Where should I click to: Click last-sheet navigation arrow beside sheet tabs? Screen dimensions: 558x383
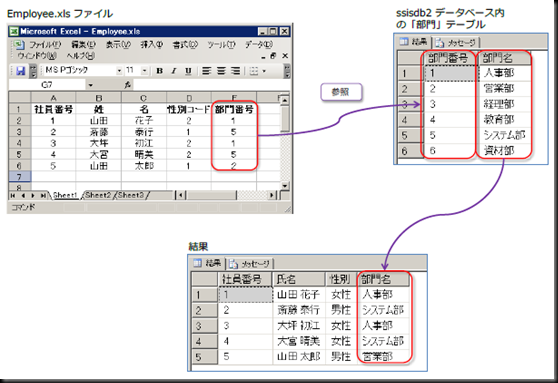click(x=43, y=195)
